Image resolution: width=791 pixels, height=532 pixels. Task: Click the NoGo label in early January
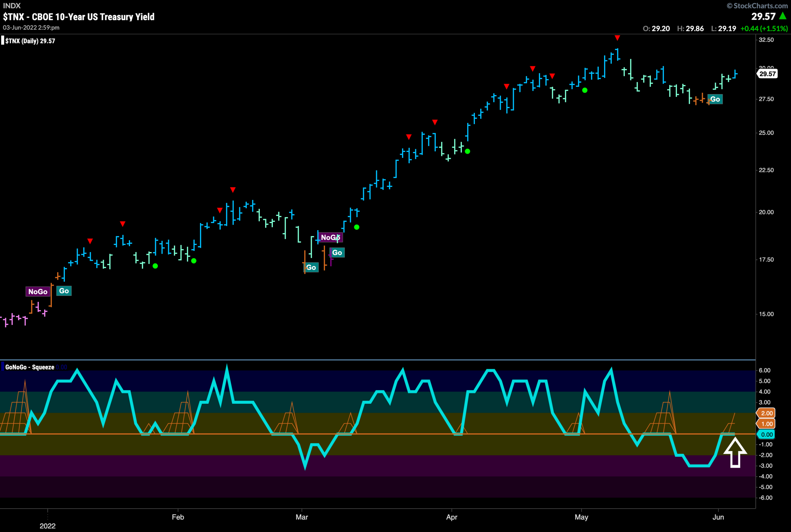(x=38, y=291)
